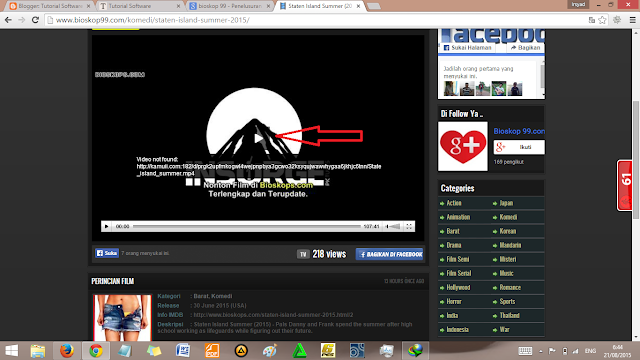Viewport: 640px width, 360px height.
Task: Open the India category
Action: [x=452, y=316]
